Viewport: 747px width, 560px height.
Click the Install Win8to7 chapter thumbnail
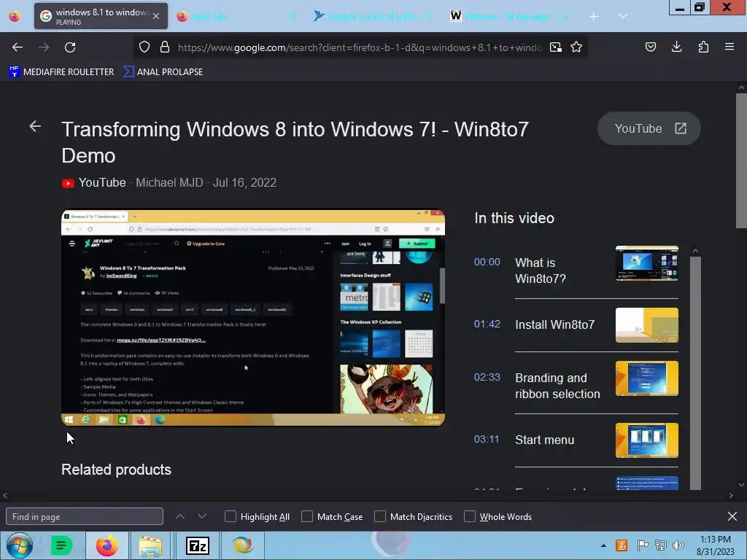pyautogui.click(x=647, y=325)
